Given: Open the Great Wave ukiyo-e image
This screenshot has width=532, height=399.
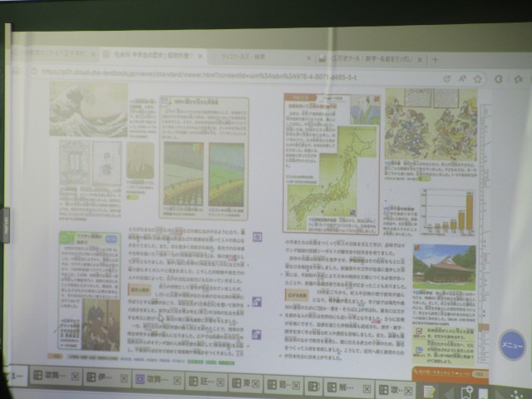Looking at the screenshot, I should click(87, 110).
